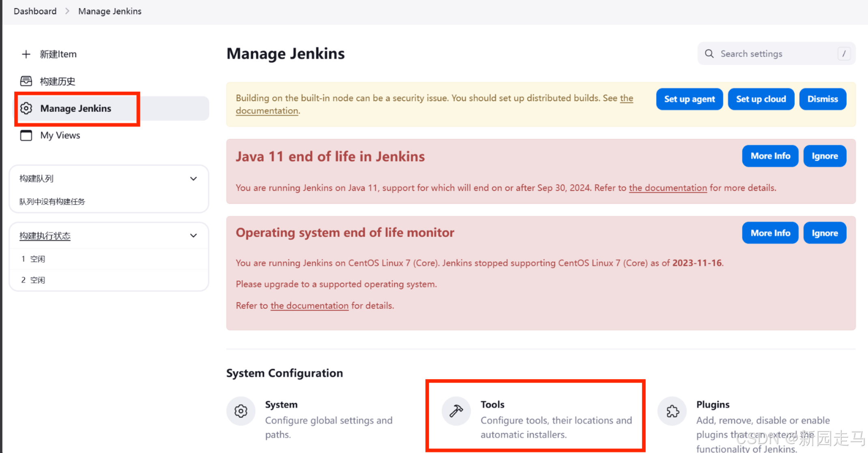Open 'the documentation' link in security notice

point(267,111)
